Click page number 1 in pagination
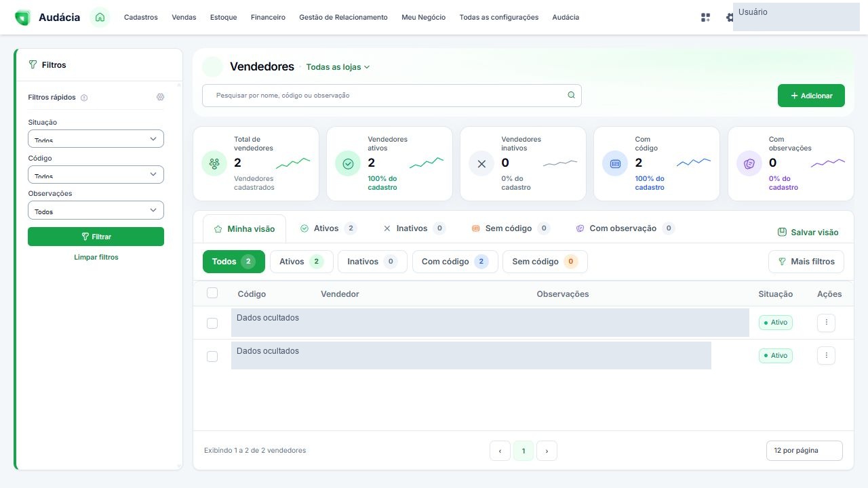The height and width of the screenshot is (488, 868). [524, 451]
